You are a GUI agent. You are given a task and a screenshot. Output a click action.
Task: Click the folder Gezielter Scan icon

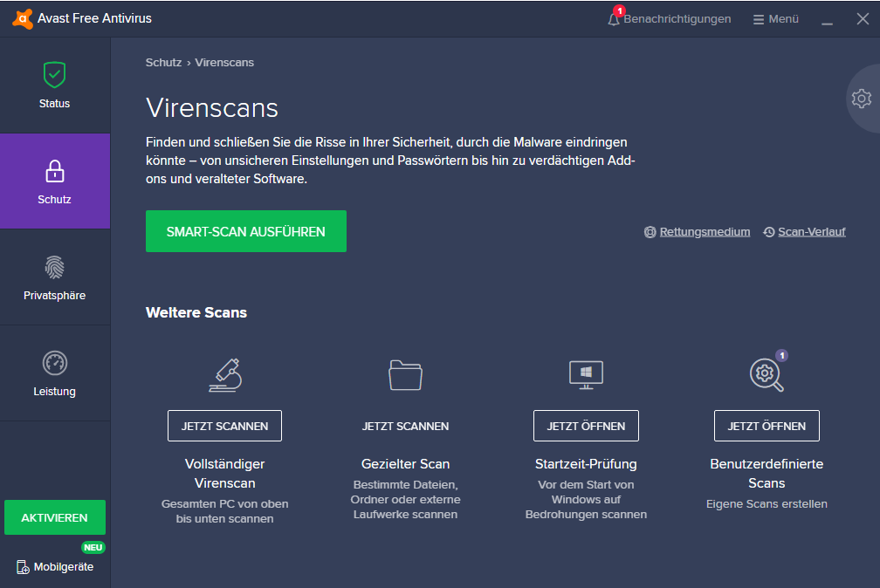point(405,374)
